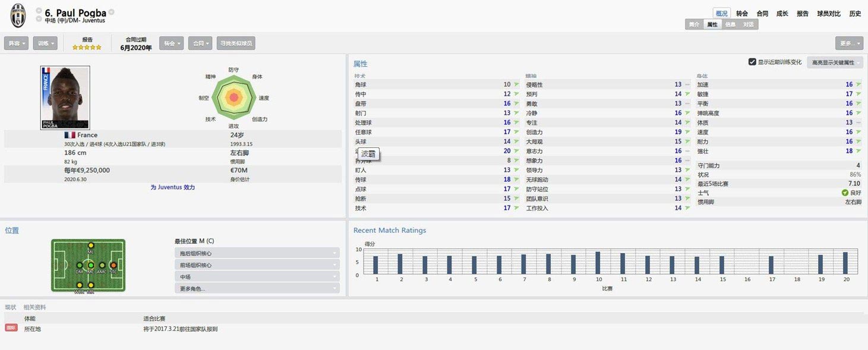Select the AMC position dot on the pitch

[x=102, y=265]
